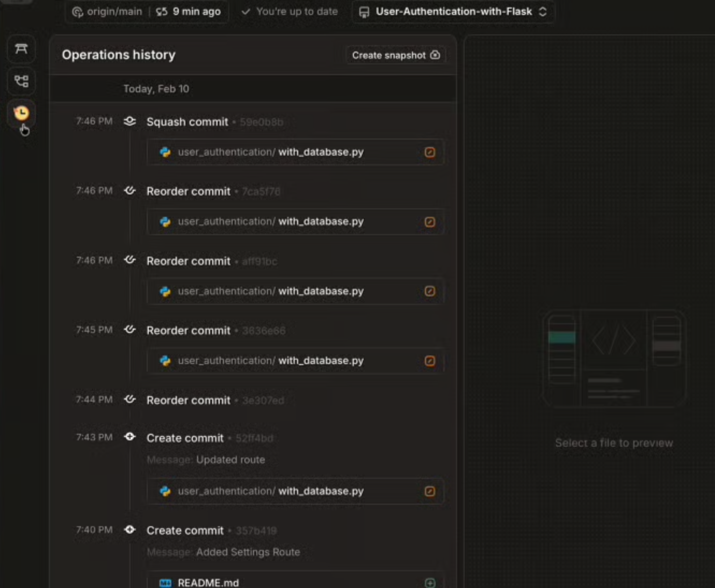
Task: Click the 7:44 PM timestamp
Action: 94,400
